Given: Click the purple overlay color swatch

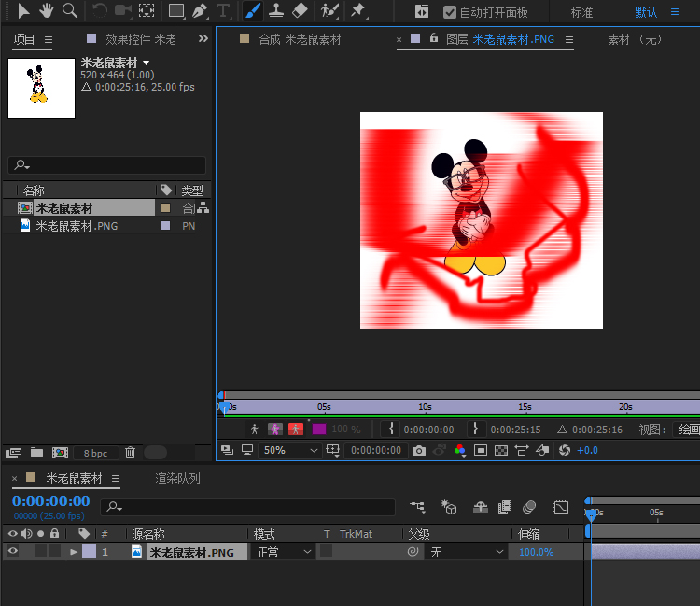Looking at the screenshot, I should (319, 430).
